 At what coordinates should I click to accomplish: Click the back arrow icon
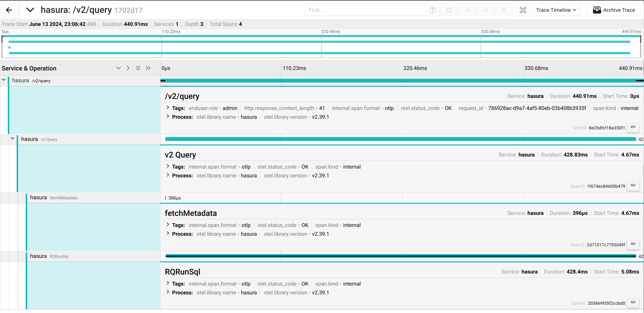tap(9, 10)
